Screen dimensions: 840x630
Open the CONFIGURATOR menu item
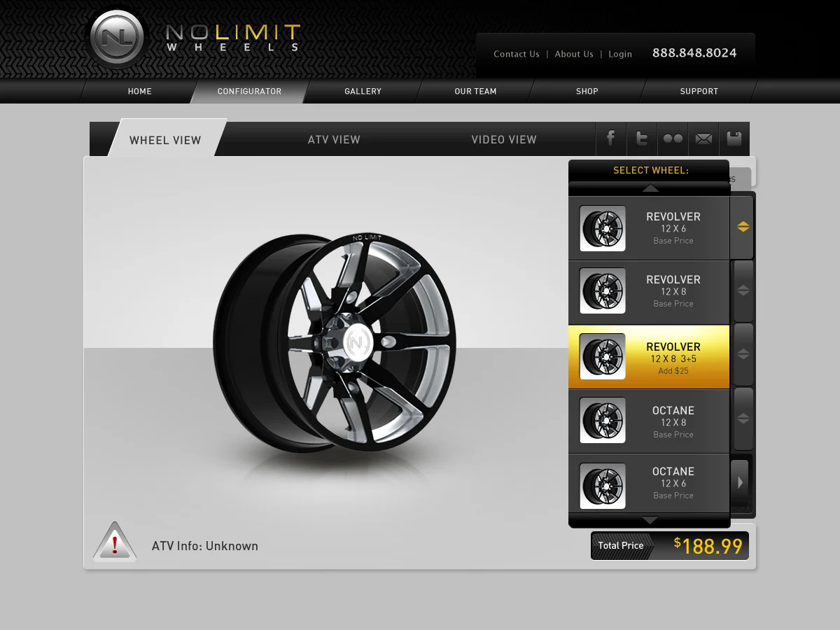[x=249, y=91]
